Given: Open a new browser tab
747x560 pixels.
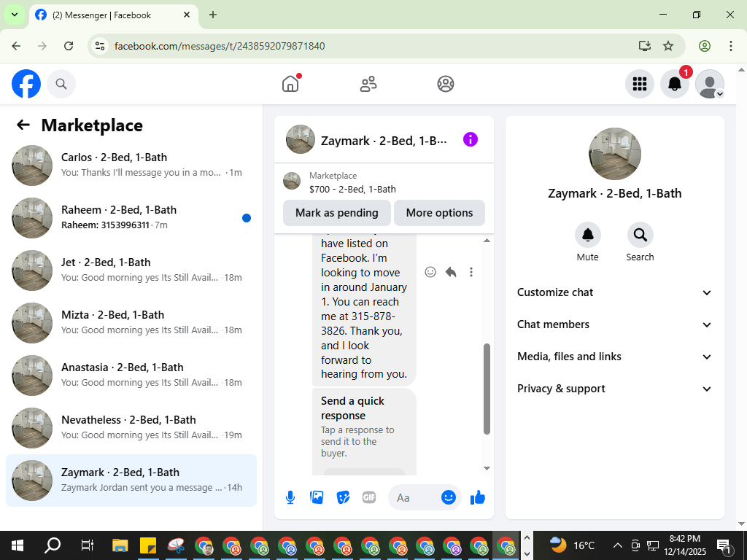Looking at the screenshot, I should coord(213,15).
